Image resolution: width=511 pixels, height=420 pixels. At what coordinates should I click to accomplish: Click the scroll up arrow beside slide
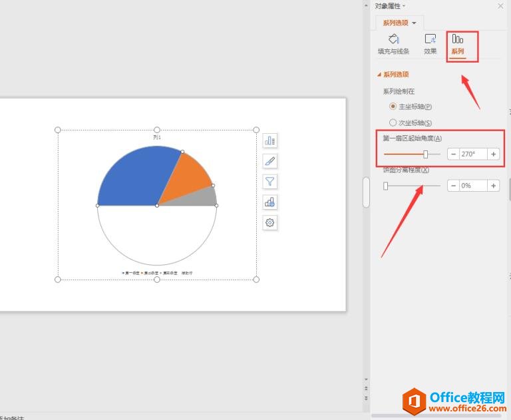(x=366, y=5)
